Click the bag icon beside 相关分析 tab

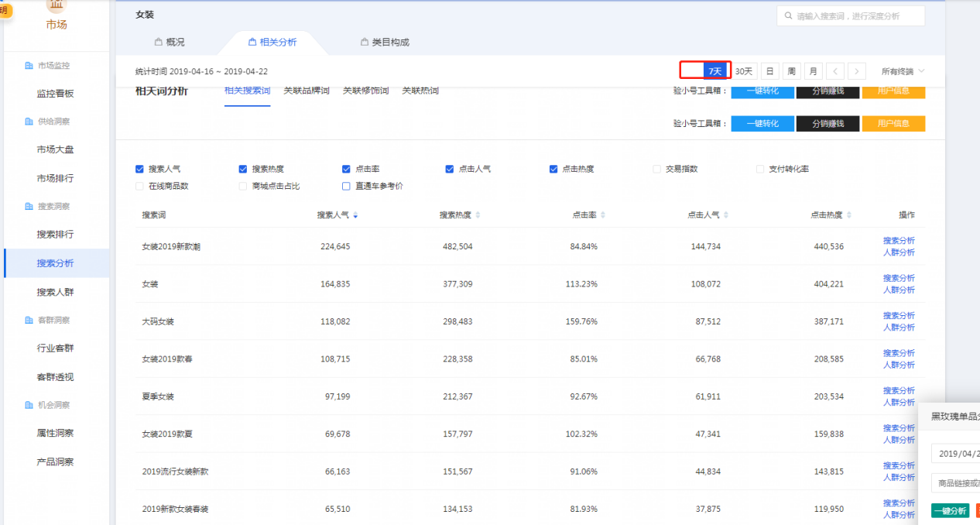252,42
